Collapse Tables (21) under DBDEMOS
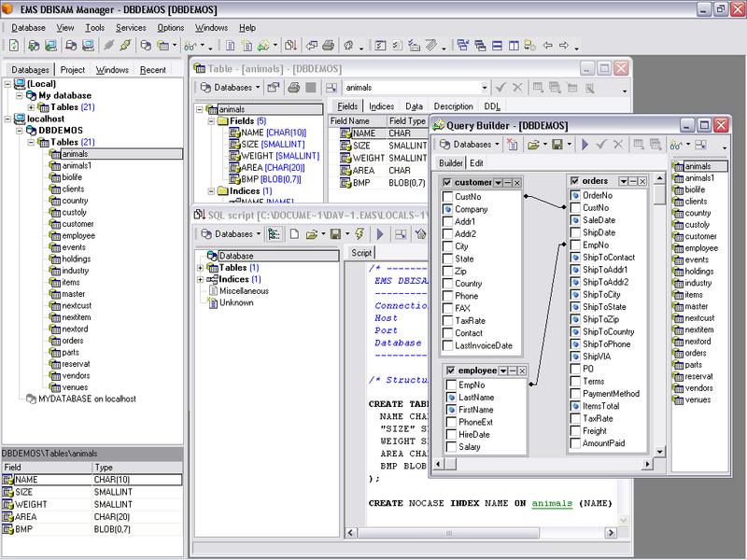Screen dimensions: 747x560 31,142
